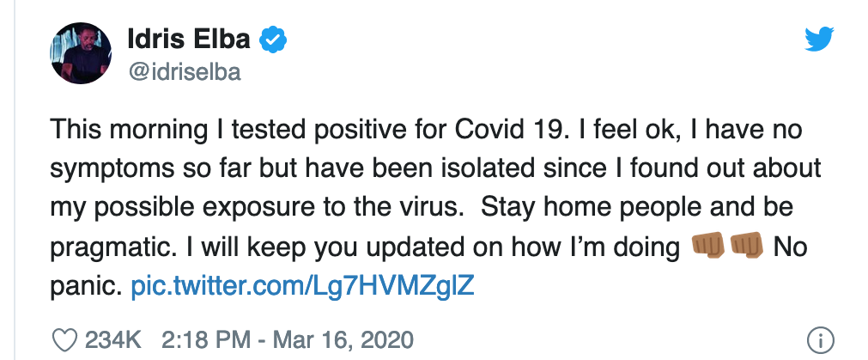Open the tweet info icon

coord(820,339)
